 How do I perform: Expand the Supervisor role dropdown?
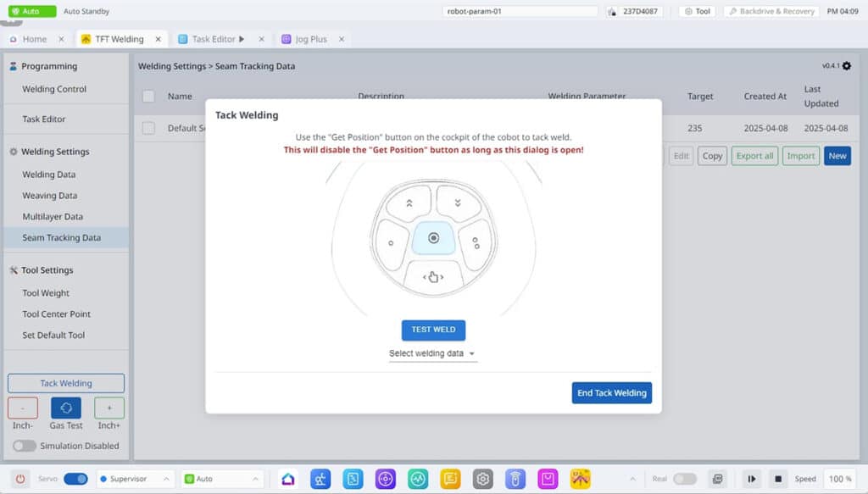tap(135, 479)
